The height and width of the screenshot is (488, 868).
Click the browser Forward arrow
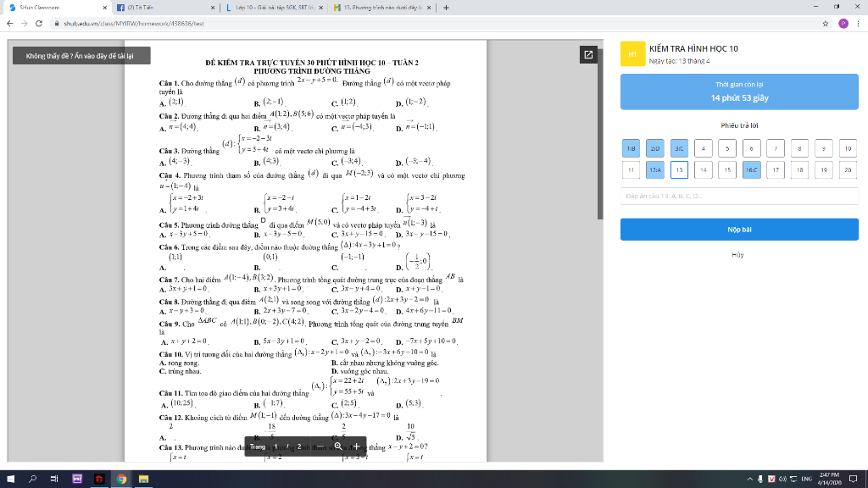25,23
